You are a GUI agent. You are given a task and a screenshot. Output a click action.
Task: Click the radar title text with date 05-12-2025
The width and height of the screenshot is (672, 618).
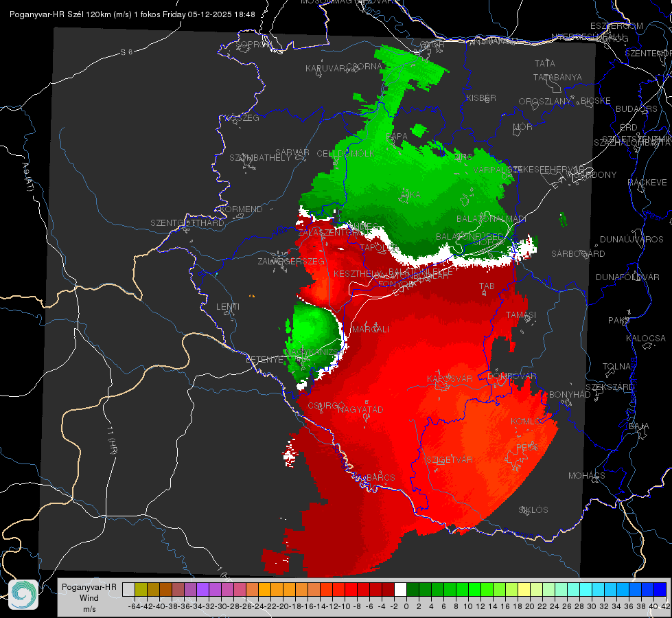(x=132, y=14)
